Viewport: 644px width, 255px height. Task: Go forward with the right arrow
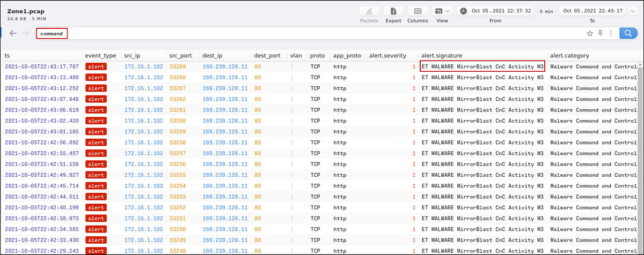pyautogui.click(x=25, y=33)
